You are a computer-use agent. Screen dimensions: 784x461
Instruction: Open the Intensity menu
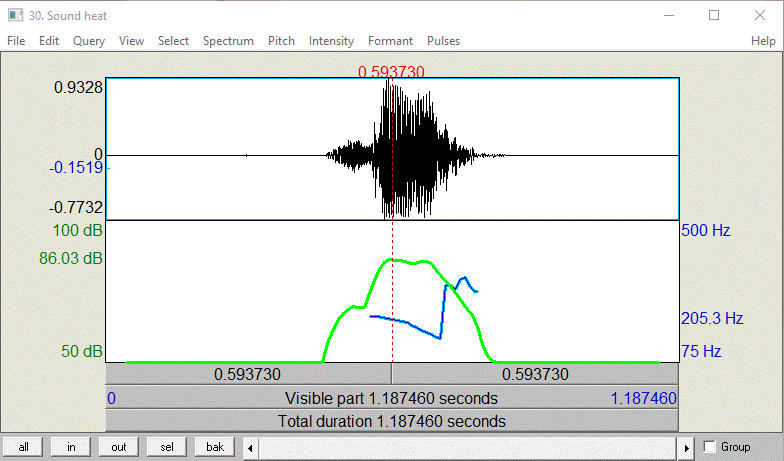331,41
